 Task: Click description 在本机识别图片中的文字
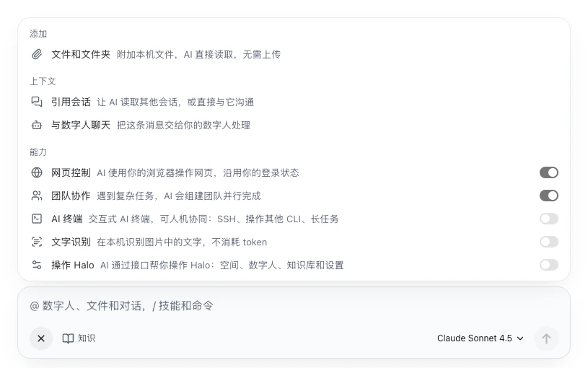pos(149,242)
